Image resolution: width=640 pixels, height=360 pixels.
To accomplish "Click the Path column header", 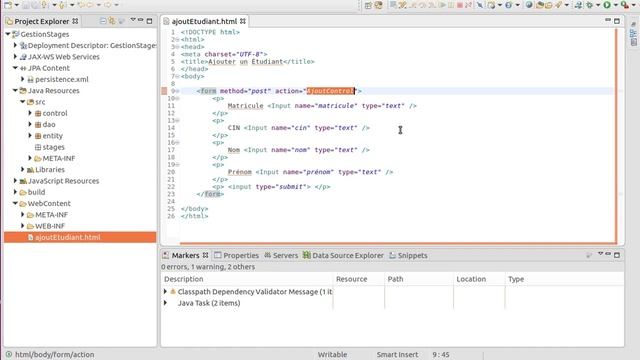I will 419,279.
